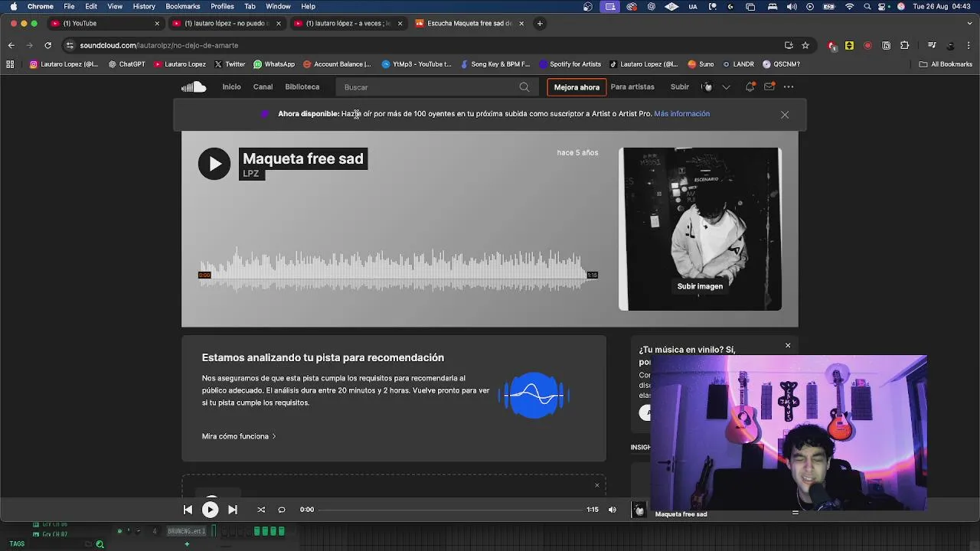980x551 pixels.
Task: Click the user avatar in SoundCloud header
Action: [707, 87]
